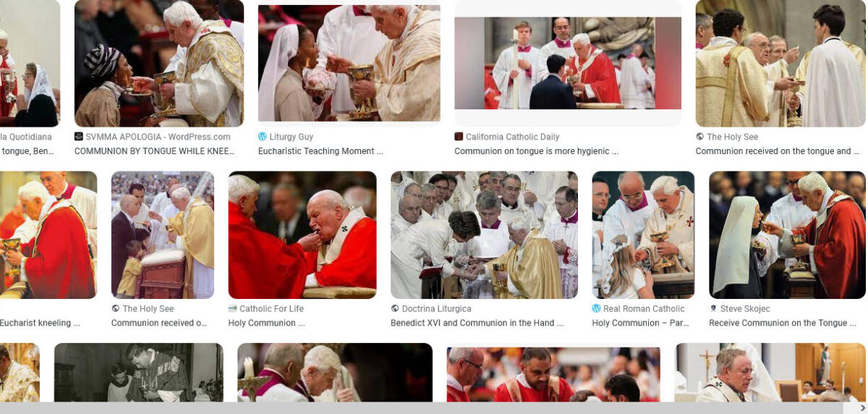Click the Doctrina Liturgica source icon

point(395,308)
